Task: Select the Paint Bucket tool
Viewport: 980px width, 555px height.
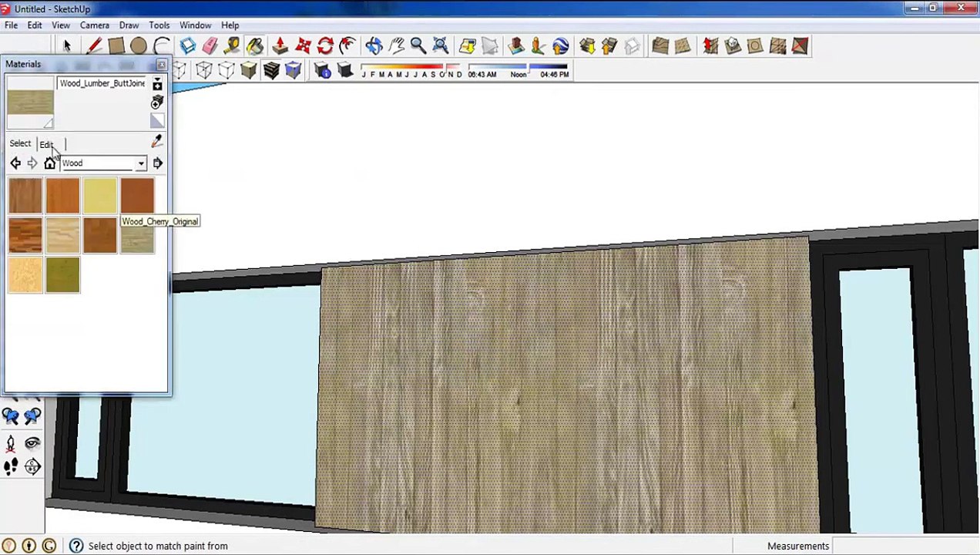Action: [254, 46]
